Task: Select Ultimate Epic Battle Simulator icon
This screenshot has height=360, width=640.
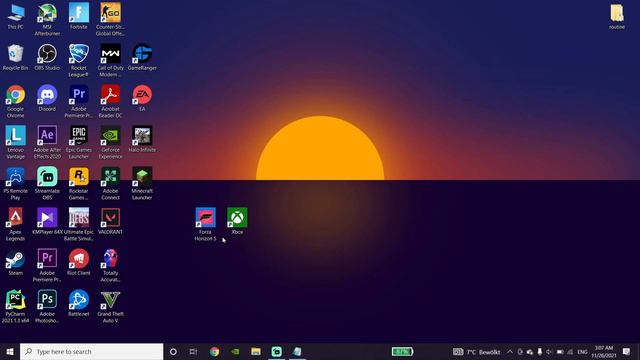Action: coord(79,224)
